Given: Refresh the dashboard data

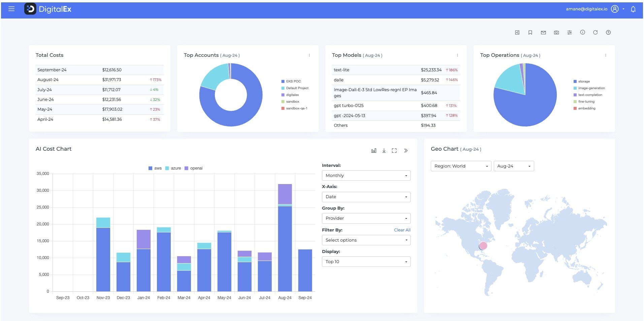Looking at the screenshot, I should coord(595,32).
